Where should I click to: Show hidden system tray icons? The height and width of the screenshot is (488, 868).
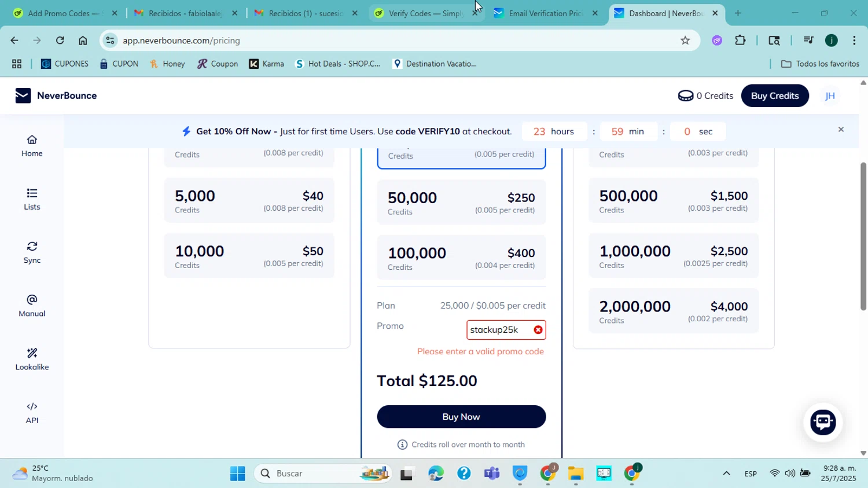[726, 474]
